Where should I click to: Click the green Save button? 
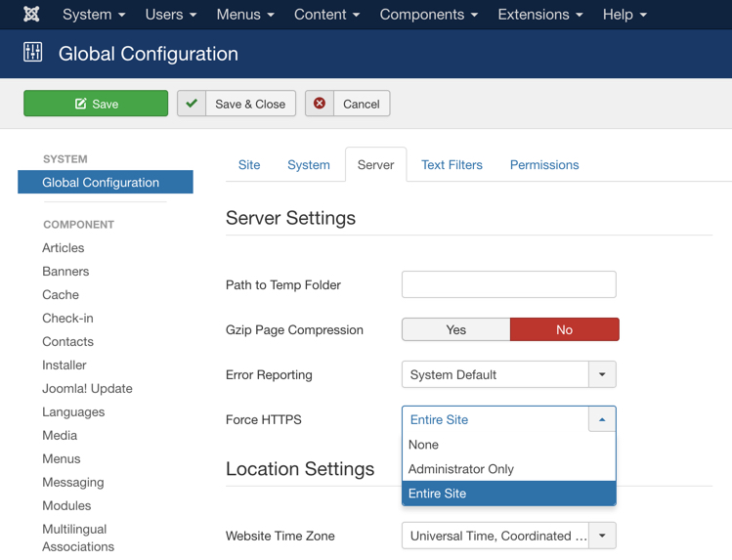pyautogui.click(x=96, y=104)
